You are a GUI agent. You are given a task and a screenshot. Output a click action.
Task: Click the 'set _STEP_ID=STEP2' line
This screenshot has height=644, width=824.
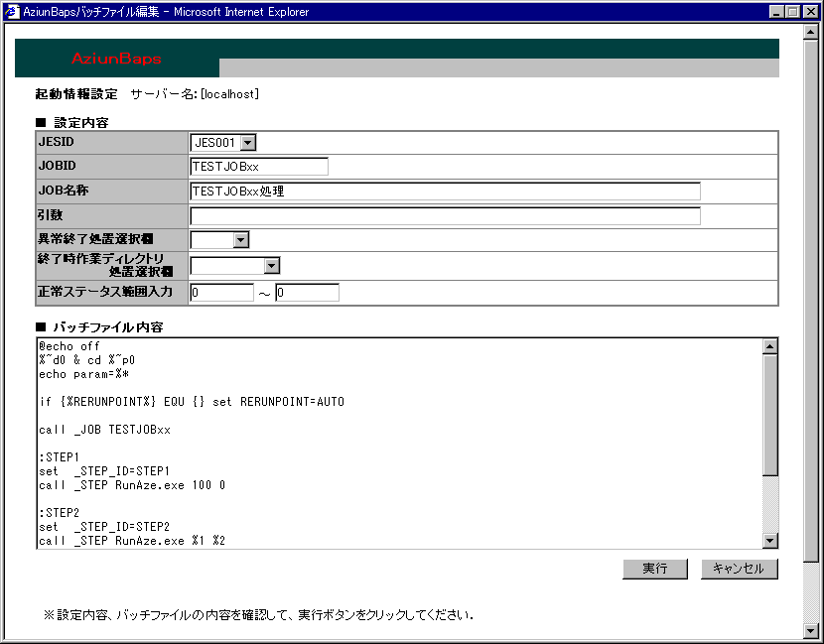click(104, 526)
